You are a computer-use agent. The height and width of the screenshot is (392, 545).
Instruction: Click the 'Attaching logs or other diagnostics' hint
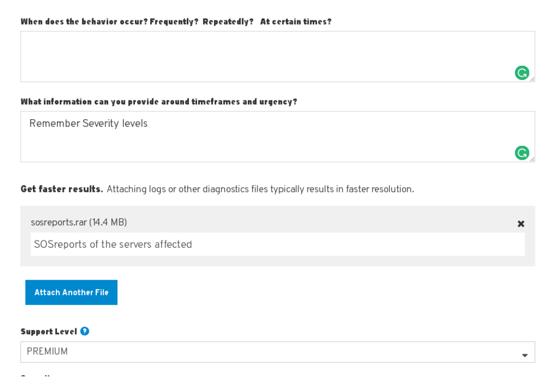click(x=260, y=189)
